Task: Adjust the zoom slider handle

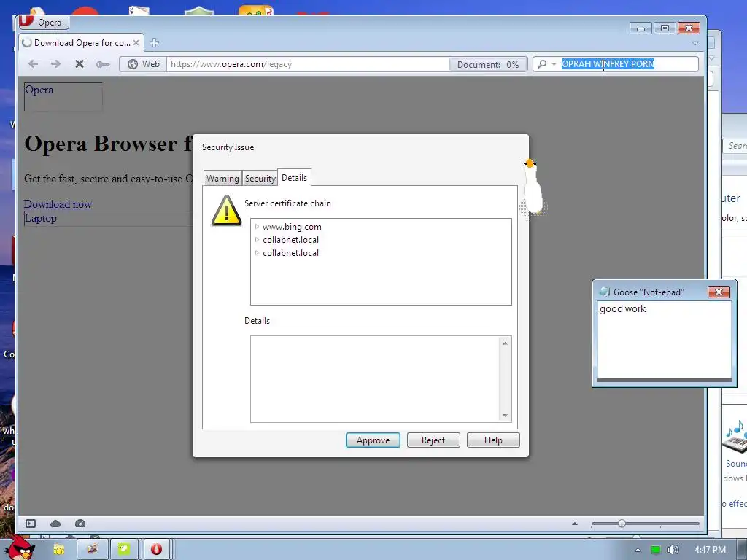Action: click(x=622, y=524)
